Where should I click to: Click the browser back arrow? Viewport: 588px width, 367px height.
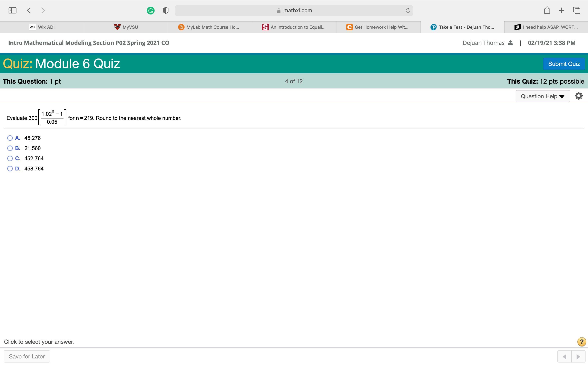[29, 10]
